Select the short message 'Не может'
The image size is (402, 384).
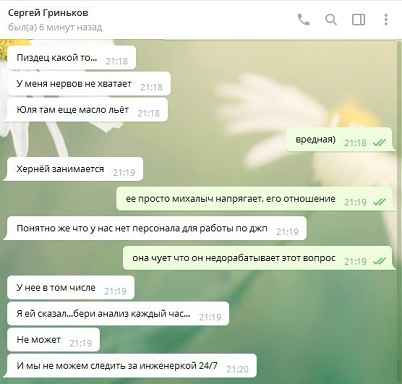tap(53, 340)
